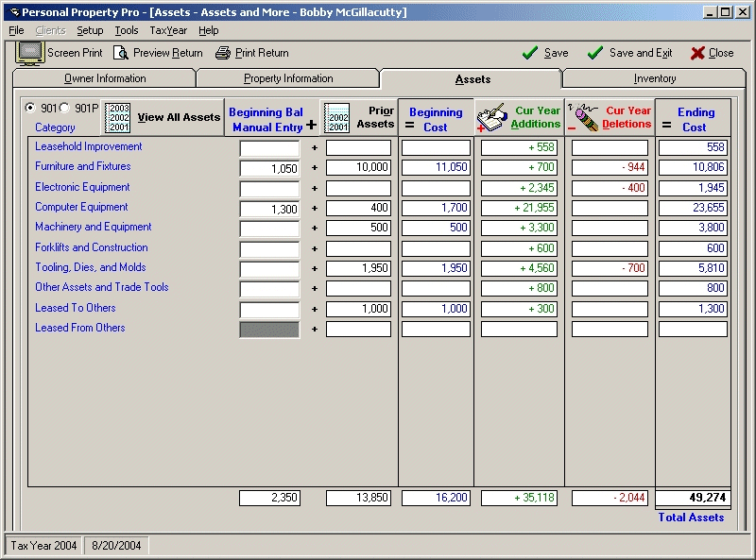
Task: Click the total Ending Cost value 49,274
Action: (693, 498)
